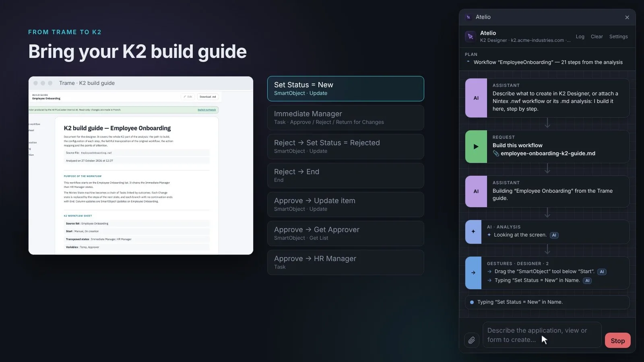Image resolution: width=644 pixels, height=362 pixels.
Task: Click the 'Source list : Employee Onboarding' row
Action: 137,224
